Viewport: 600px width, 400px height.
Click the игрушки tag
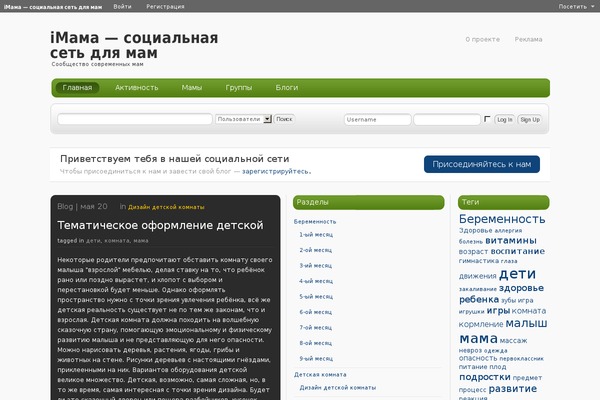[471, 312]
